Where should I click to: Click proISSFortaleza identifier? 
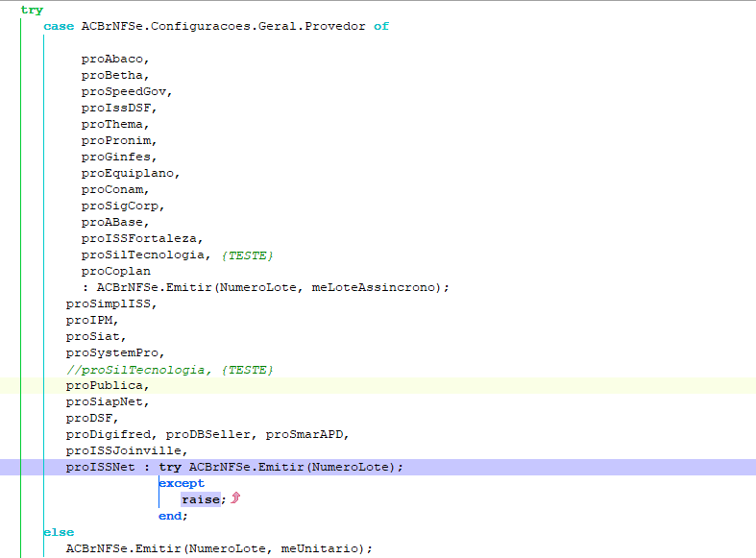click(x=139, y=238)
